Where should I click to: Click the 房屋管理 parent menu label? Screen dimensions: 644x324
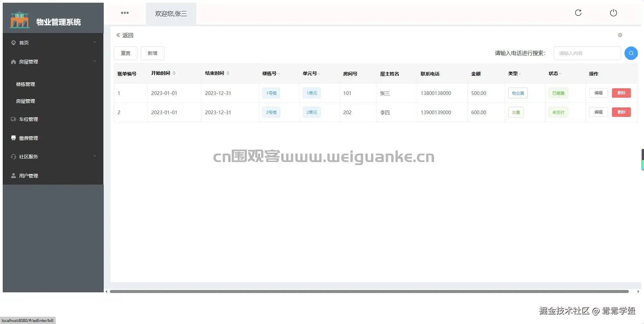tap(29, 62)
